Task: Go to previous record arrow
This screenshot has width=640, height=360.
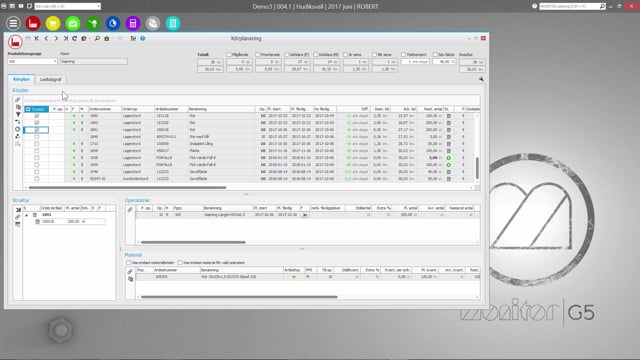Action: [47, 38]
